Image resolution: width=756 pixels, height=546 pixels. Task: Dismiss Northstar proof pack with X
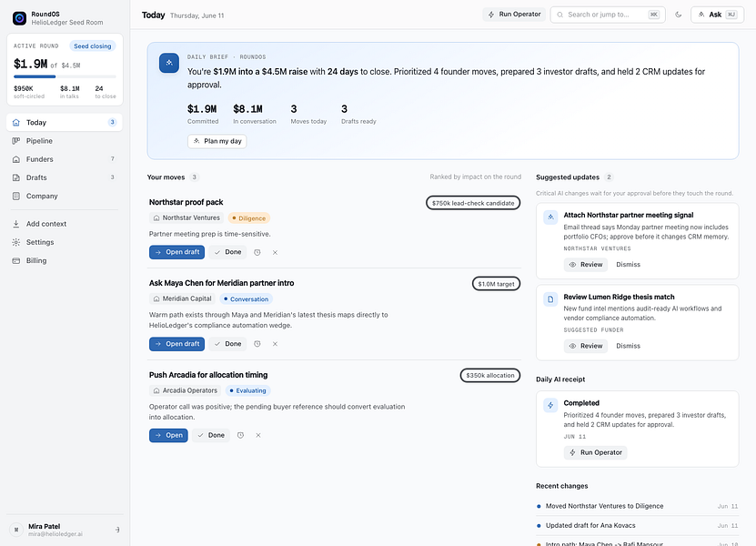coord(275,252)
